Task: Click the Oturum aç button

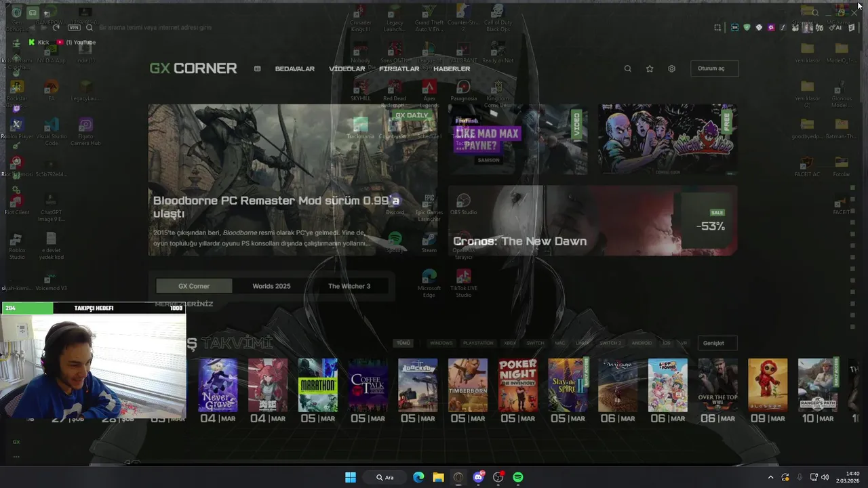Action: 713,68
